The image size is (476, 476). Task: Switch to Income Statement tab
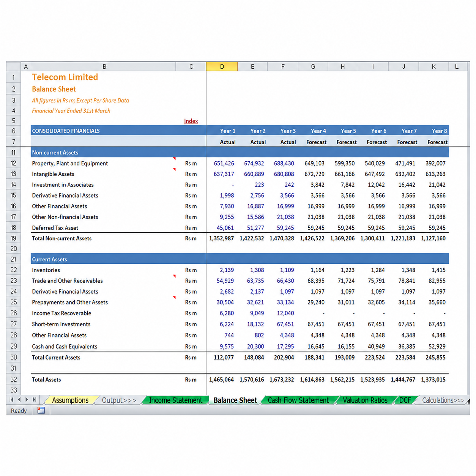[x=176, y=400]
